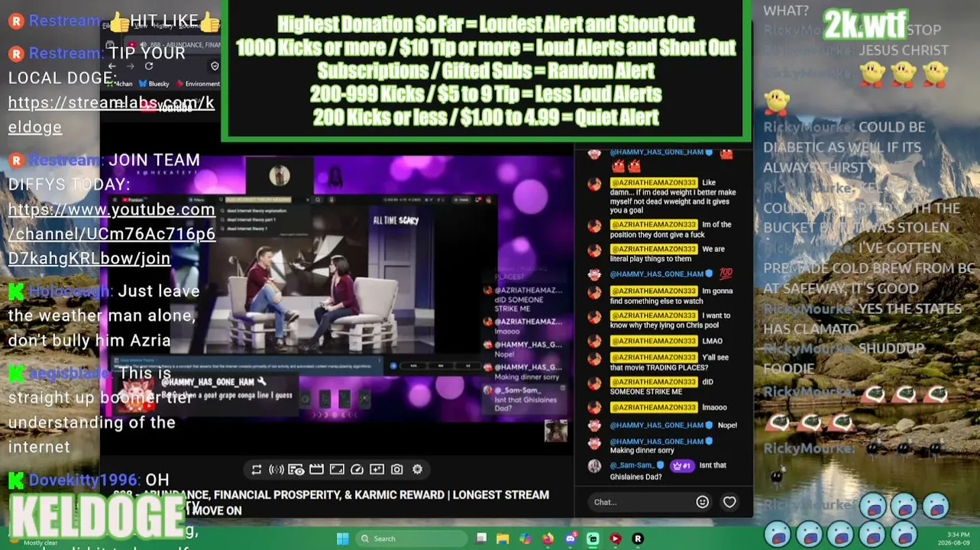This screenshot has width=980, height=550.
Task: Open Firefox from the taskbar
Action: [548, 539]
